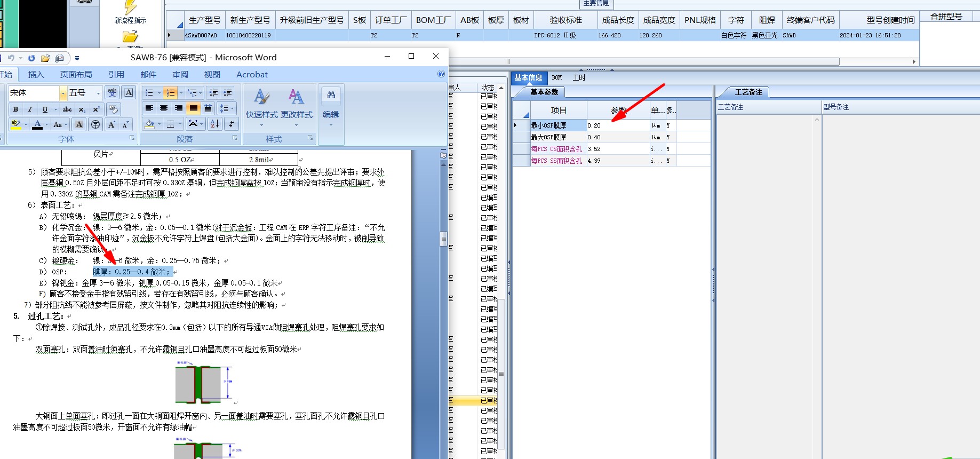Click the Decrease Indent icon
Viewport: 980px width, 459px height.
point(214,93)
